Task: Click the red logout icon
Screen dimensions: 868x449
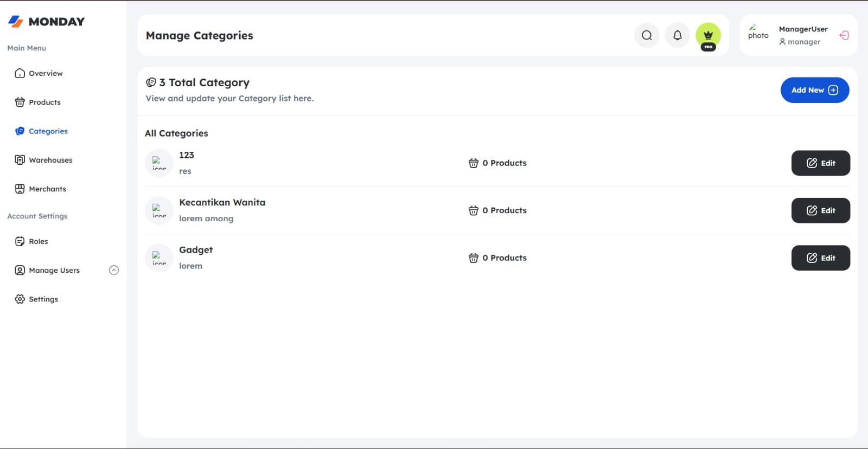Action: click(844, 35)
